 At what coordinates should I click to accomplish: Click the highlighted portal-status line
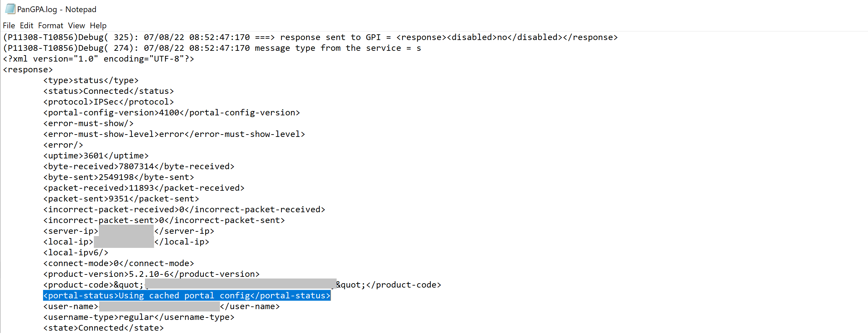(186, 296)
